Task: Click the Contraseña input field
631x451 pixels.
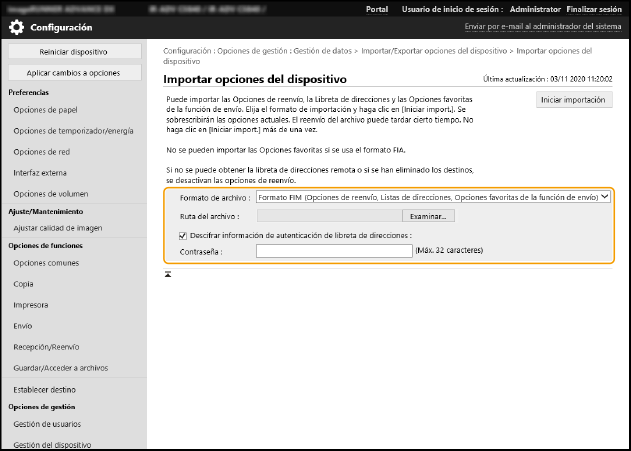Action: click(333, 251)
